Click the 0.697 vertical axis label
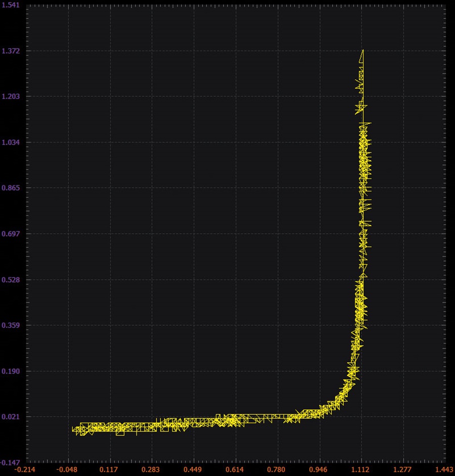 [x=11, y=234]
